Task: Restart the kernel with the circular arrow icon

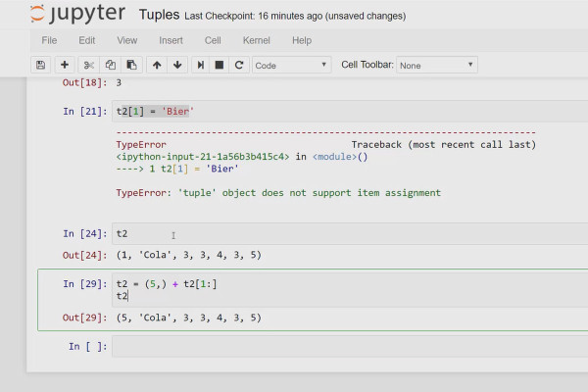Action: pyautogui.click(x=239, y=65)
